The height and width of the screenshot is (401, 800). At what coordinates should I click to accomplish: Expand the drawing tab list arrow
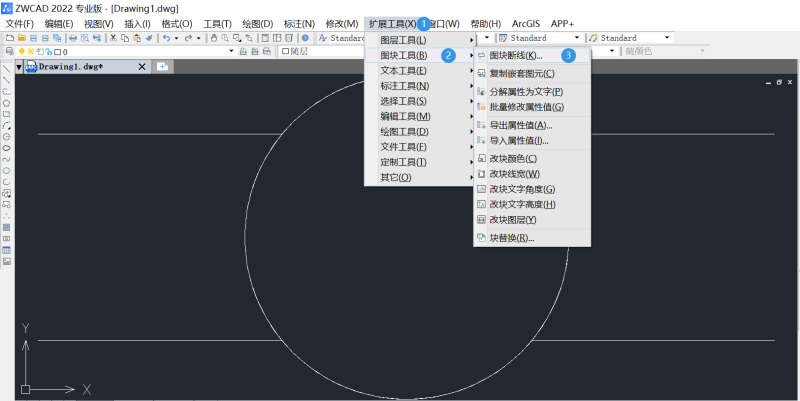coord(19,67)
